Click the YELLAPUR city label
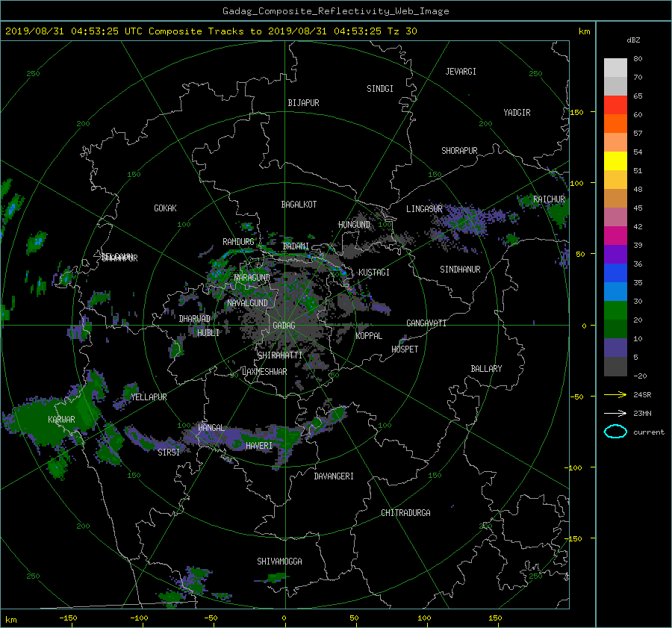 coord(149,397)
